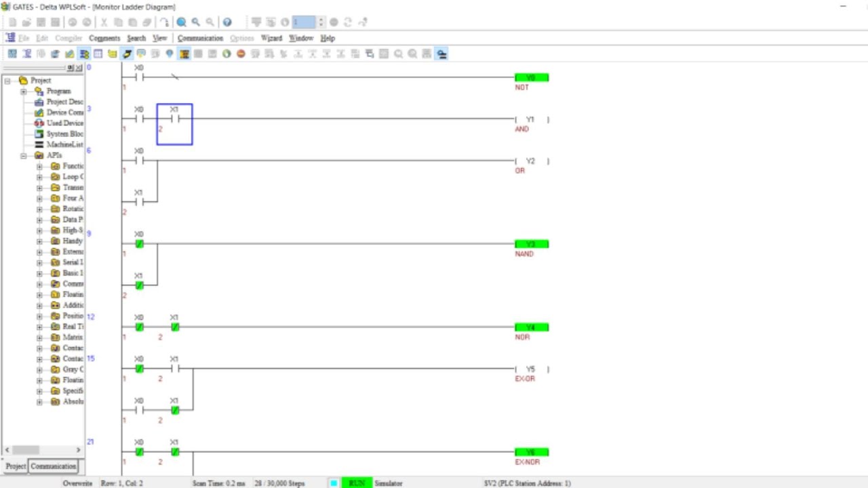The height and width of the screenshot is (488, 868).
Task: Click the Handy Instruction API folder
Action: (x=67, y=241)
